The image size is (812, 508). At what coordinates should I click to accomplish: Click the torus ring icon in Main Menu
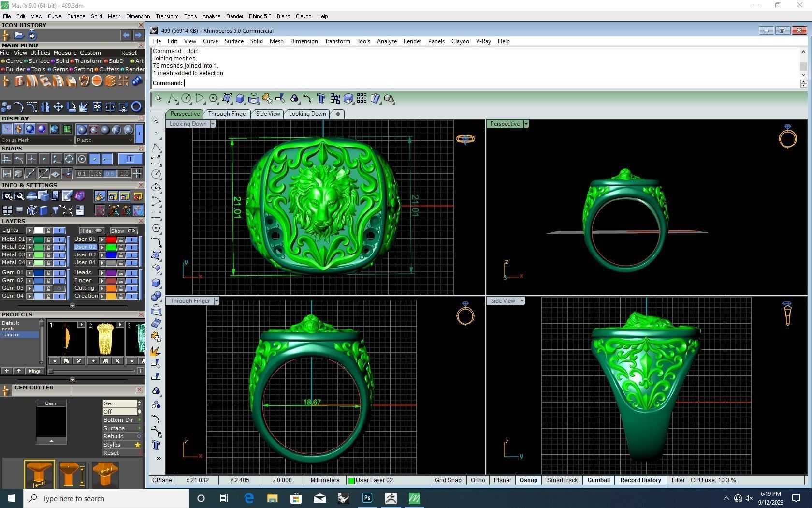[x=136, y=106]
